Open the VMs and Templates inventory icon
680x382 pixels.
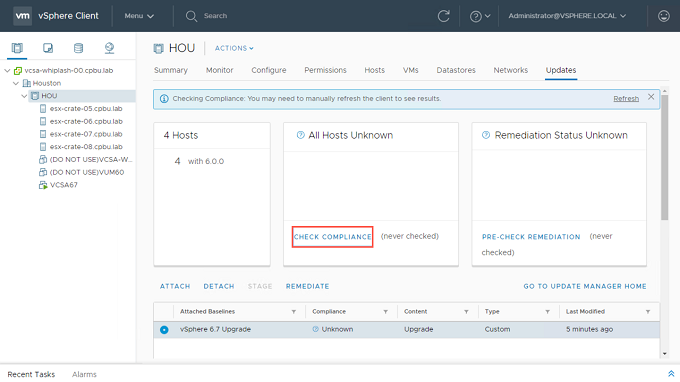[x=48, y=48]
